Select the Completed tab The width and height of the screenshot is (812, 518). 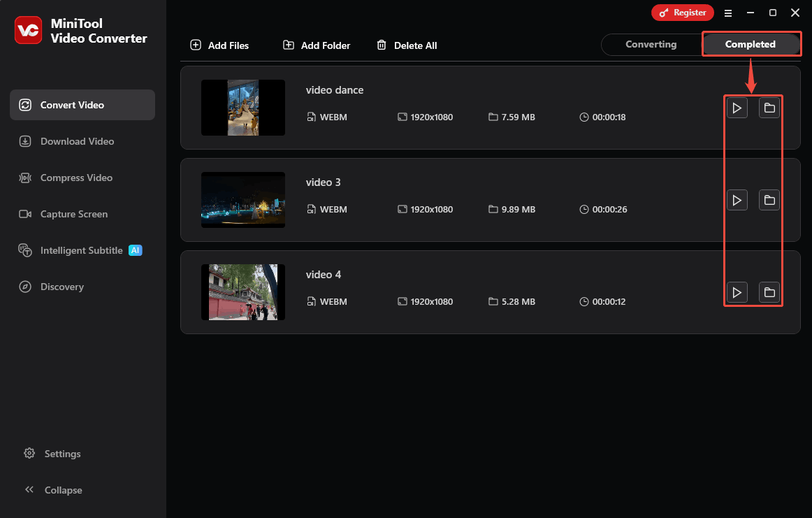click(751, 43)
